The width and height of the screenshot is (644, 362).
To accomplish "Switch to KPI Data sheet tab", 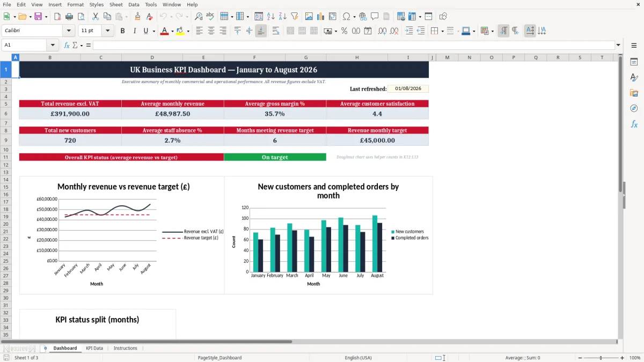I will [94, 348].
